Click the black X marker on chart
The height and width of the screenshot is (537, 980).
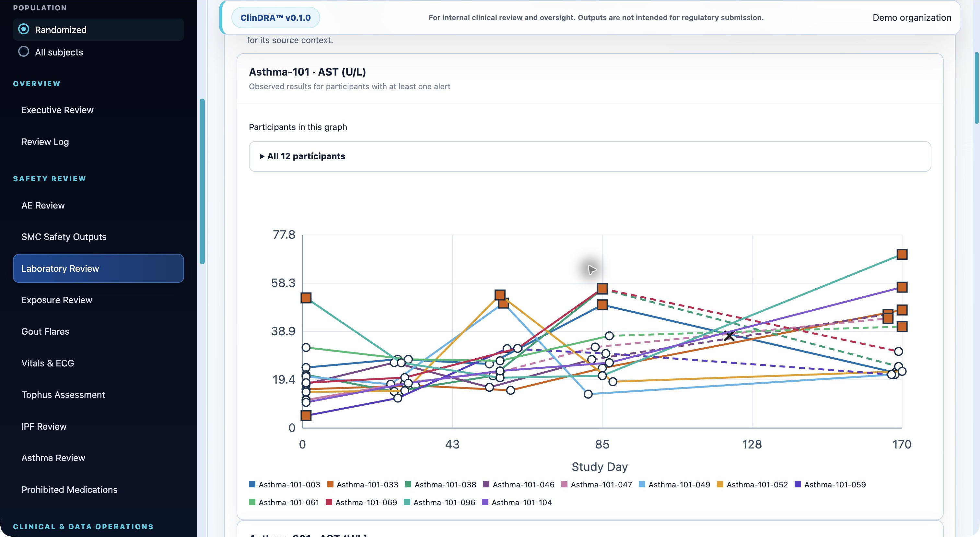click(729, 336)
